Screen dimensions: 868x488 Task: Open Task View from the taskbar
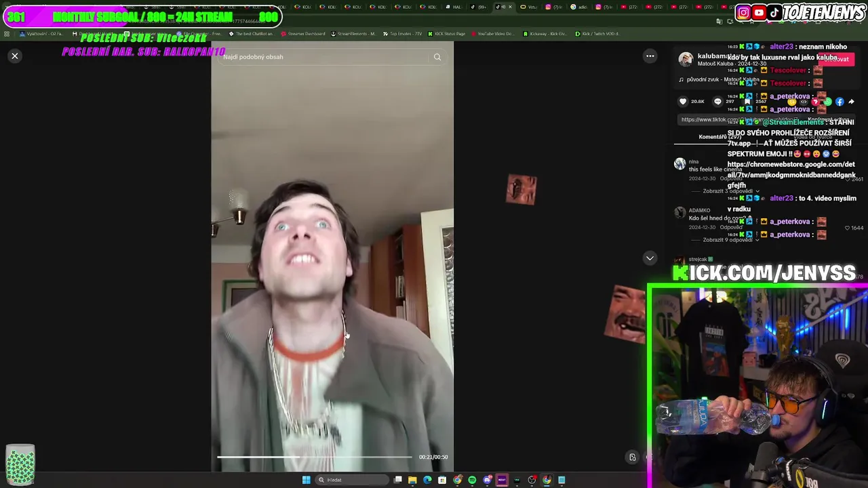[x=398, y=480]
